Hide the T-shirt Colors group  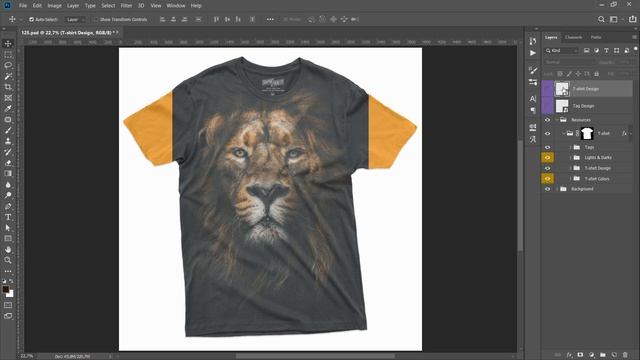point(547,179)
